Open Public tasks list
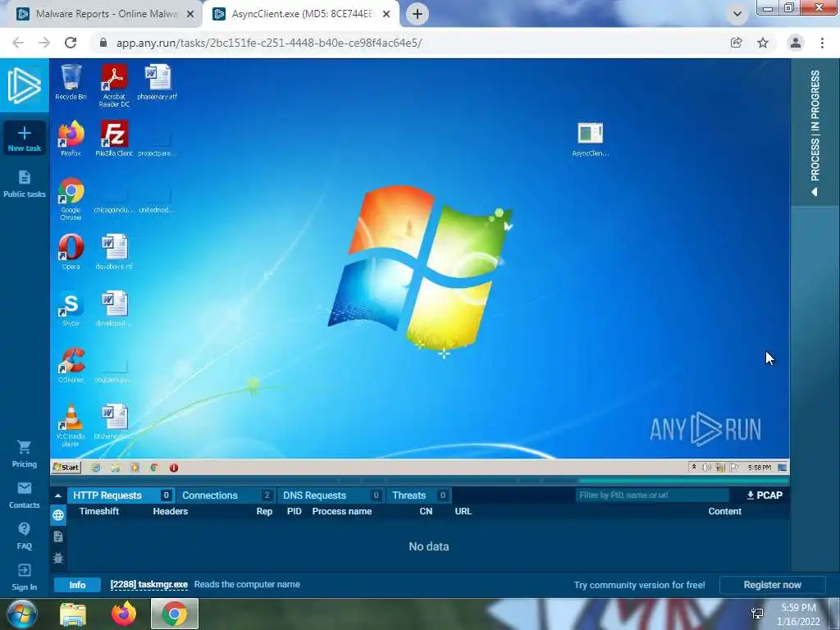This screenshot has width=840, height=630. point(24,185)
